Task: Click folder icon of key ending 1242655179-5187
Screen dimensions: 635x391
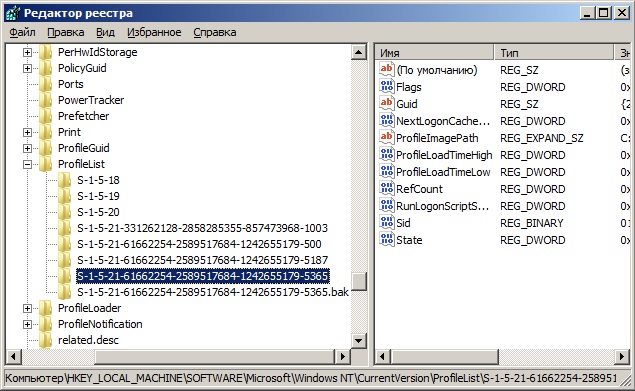Action: (64, 260)
